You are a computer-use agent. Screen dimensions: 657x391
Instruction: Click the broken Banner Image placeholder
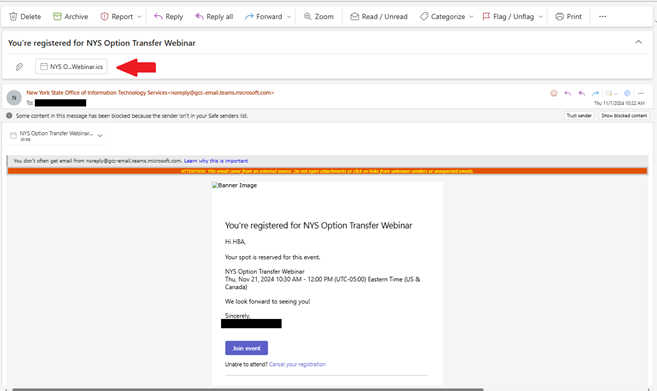click(235, 185)
